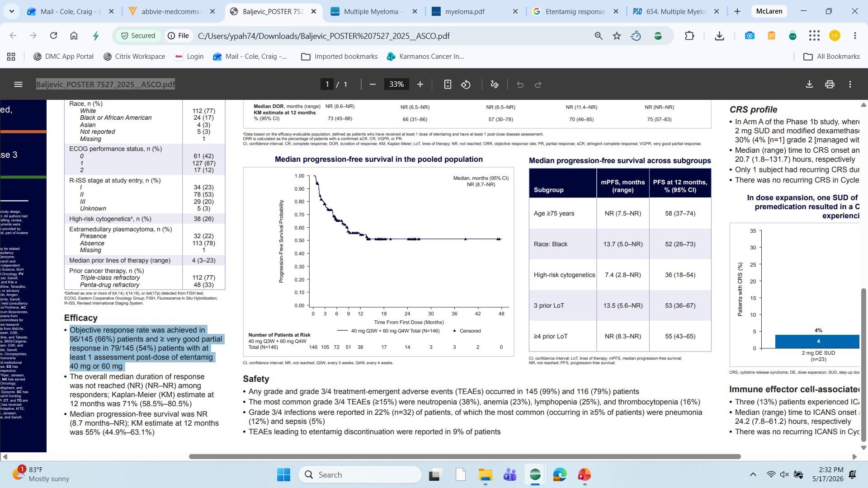This screenshot has width=868, height=488.
Task: Zoom in with the plus button
Action: (420, 84)
